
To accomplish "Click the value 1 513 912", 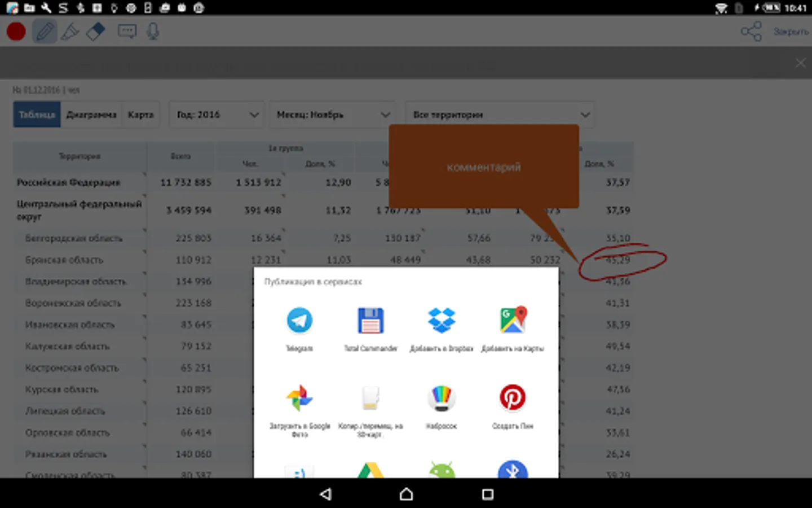I will [258, 182].
